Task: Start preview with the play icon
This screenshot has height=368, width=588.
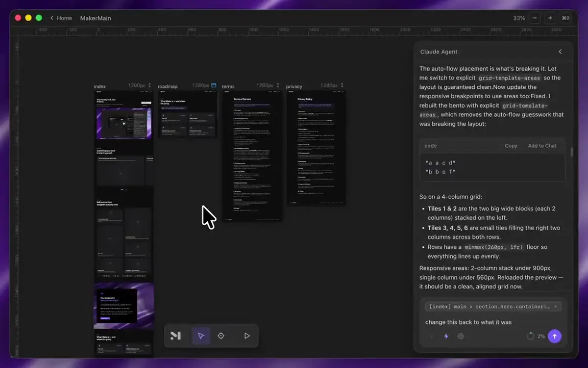Action: click(247, 336)
